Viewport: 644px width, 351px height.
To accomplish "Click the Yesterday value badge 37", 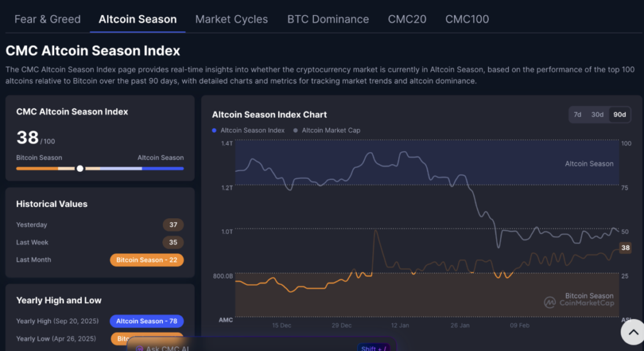I will [173, 225].
